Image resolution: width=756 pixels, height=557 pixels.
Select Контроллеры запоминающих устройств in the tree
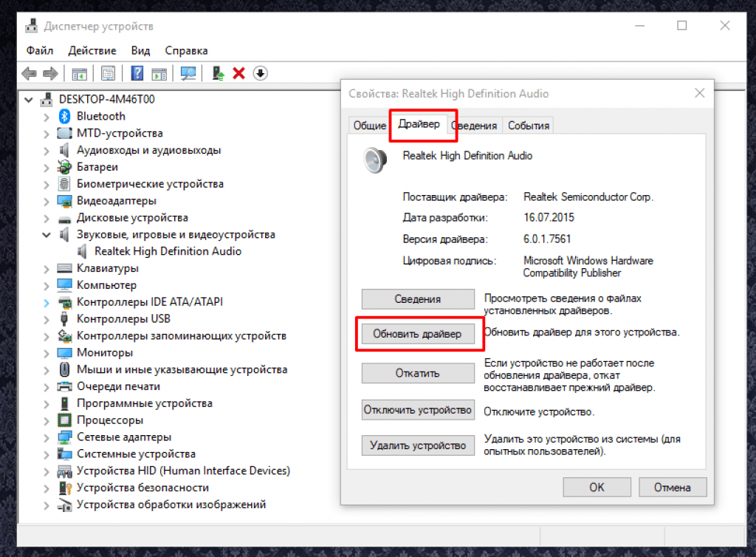point(182,335)
